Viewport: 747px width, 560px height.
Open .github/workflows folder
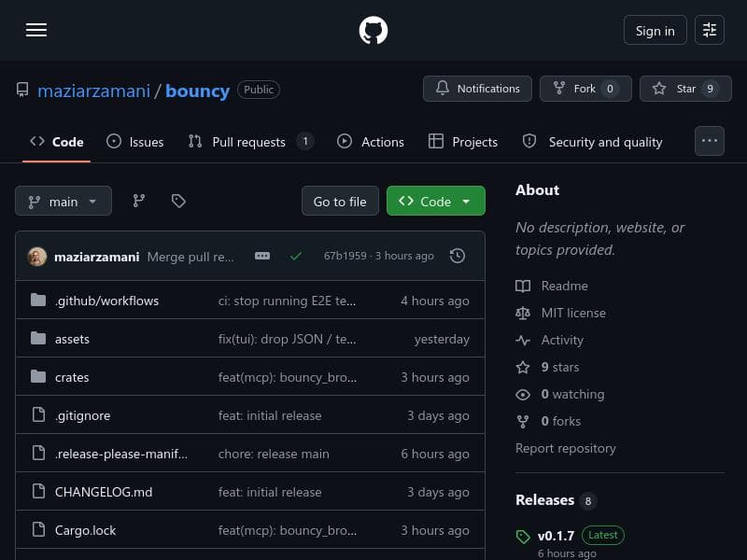tap(106, 301)
